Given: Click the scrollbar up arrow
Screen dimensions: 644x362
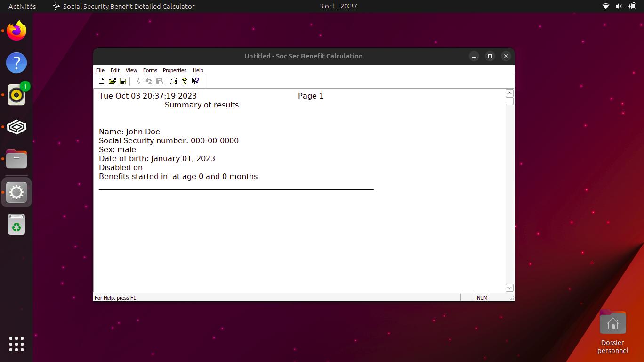Looking at the screenshot, I should (509, 93).
